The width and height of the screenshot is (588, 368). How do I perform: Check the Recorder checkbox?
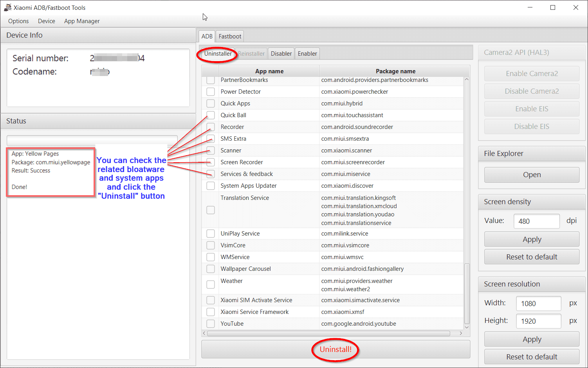(x=211, y=127)
